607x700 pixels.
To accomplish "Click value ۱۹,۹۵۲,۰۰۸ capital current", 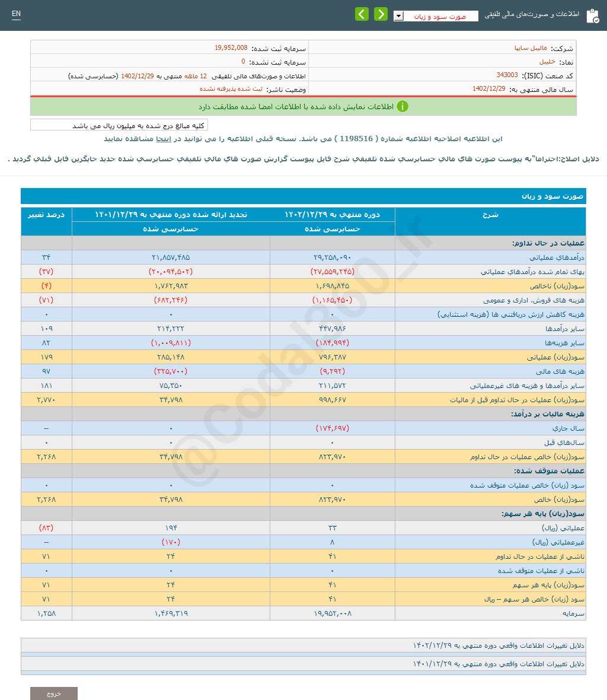I will [333, 613].
